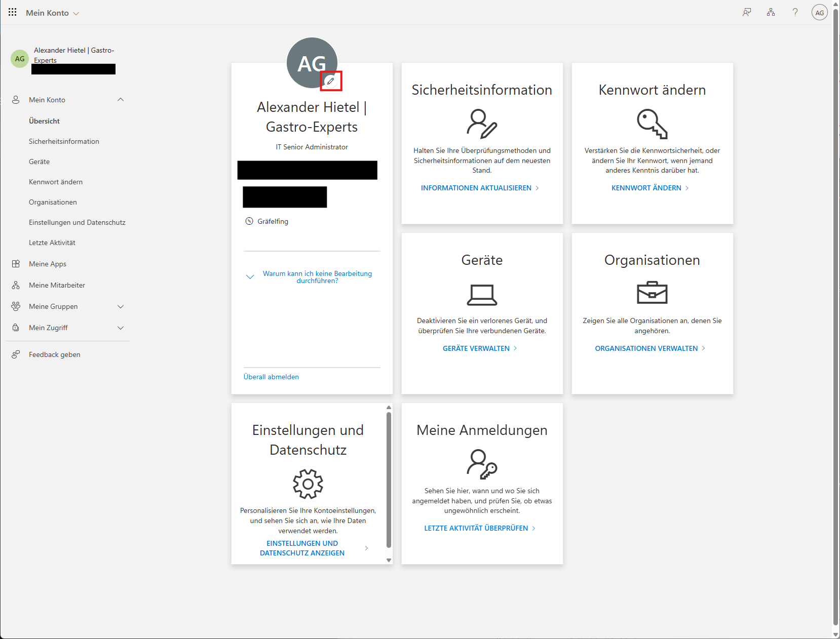
Task: Open the Mein Konto header dropdown
Action: (53, 13)
